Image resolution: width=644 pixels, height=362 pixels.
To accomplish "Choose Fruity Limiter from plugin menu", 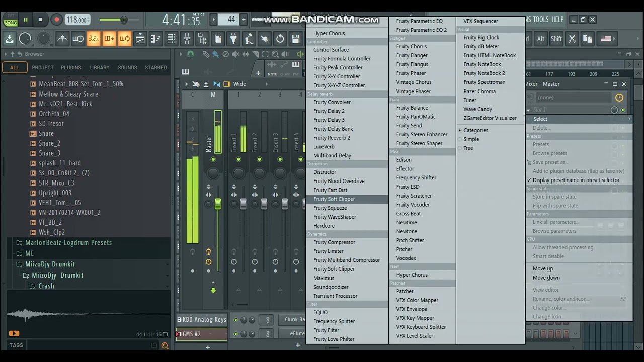I will point(329,251).
